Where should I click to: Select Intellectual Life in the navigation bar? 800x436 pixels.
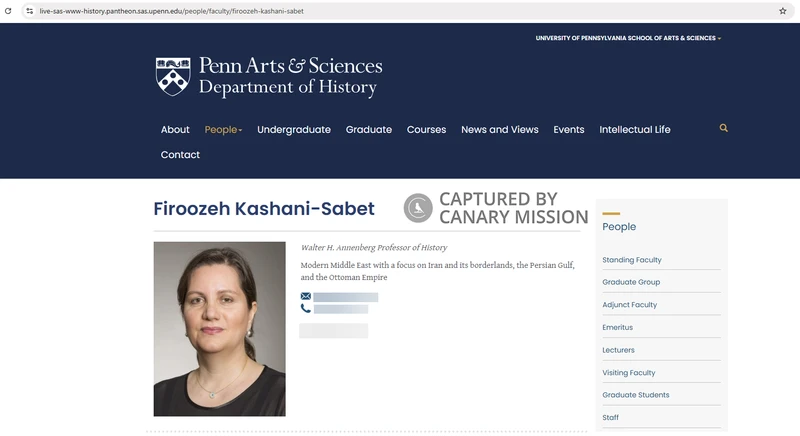(x=635, y=130)
